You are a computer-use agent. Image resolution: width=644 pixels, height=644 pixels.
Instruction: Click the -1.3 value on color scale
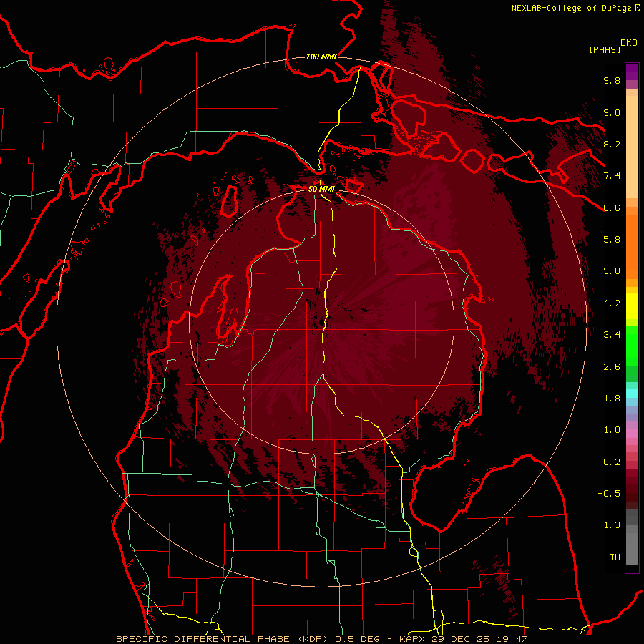[x=609, y=525]
